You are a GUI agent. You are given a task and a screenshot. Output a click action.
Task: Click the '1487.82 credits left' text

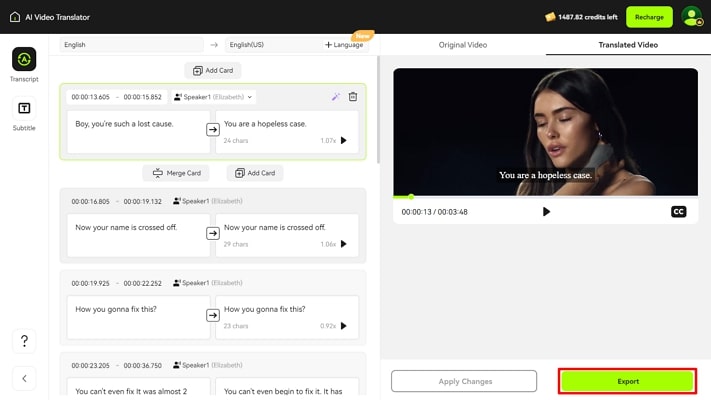(x=588, y=17)
